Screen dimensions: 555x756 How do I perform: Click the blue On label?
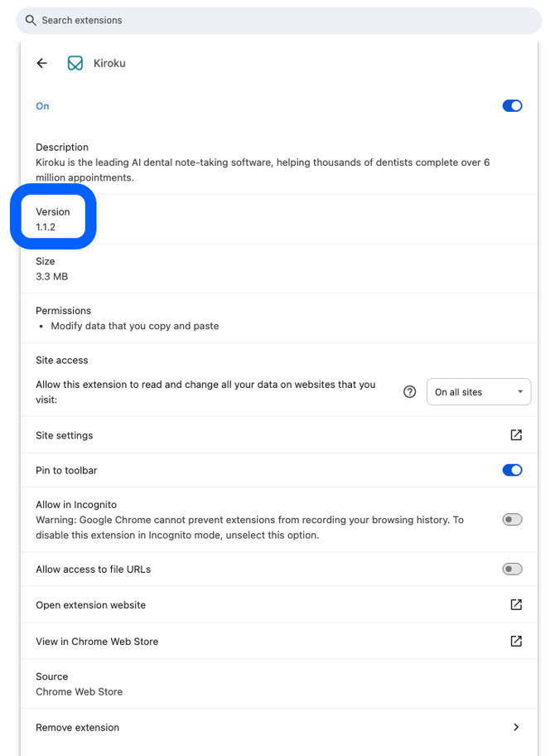pyautogui.click(x=42, y=105)
